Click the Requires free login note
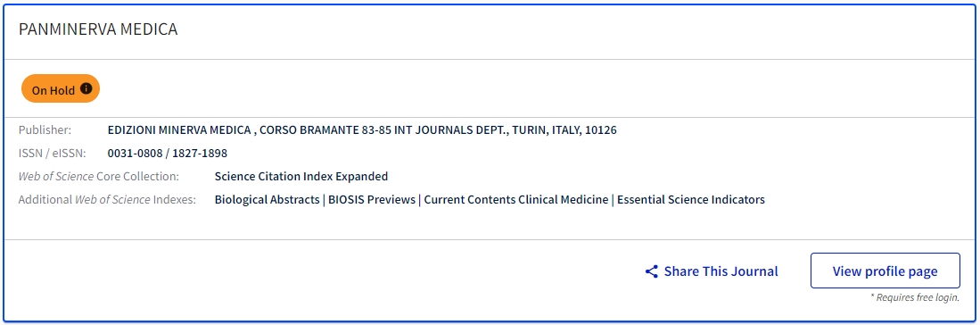 click(915, 297)
